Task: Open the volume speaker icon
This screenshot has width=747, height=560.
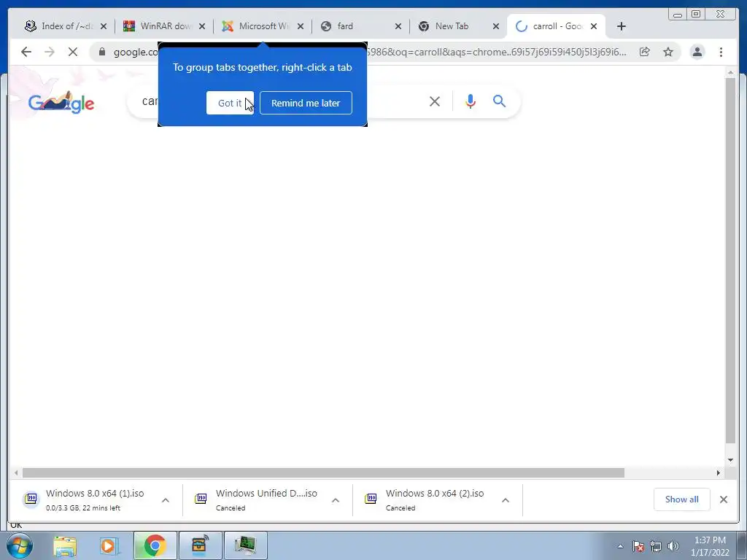Action: coord(673,546)
